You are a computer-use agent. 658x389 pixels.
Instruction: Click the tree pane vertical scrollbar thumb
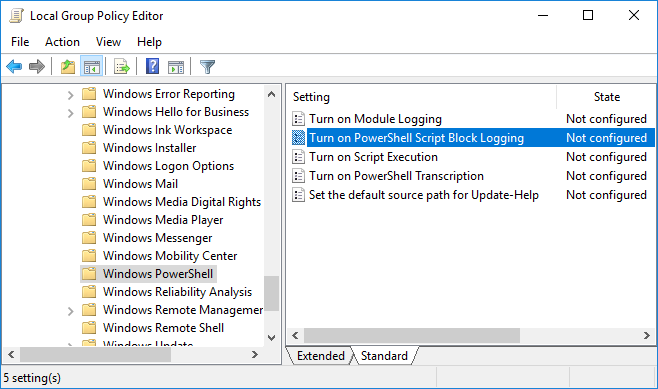pos(272,293)
